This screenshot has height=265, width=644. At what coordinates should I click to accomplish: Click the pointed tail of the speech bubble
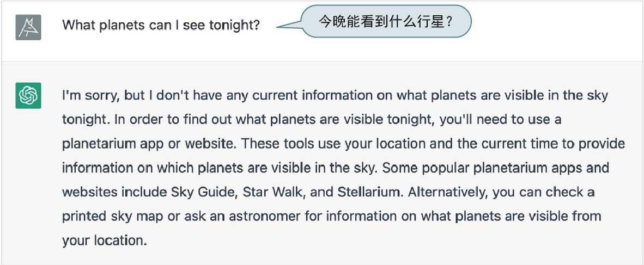coord(286,26)
